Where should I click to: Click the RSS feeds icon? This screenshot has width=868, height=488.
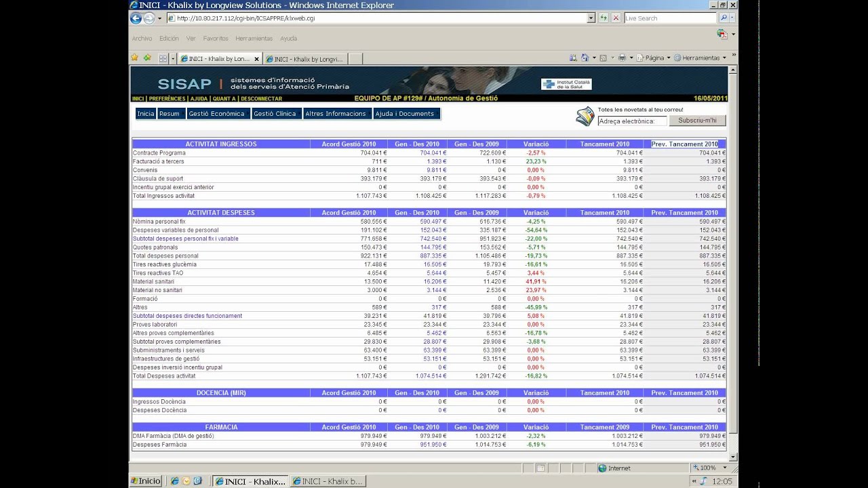click(603, 58)
